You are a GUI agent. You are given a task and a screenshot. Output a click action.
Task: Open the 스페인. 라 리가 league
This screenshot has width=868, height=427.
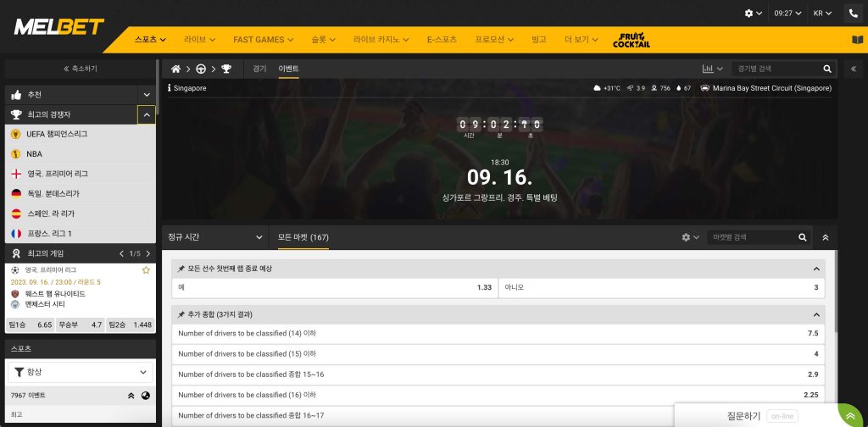pos(81,213)
